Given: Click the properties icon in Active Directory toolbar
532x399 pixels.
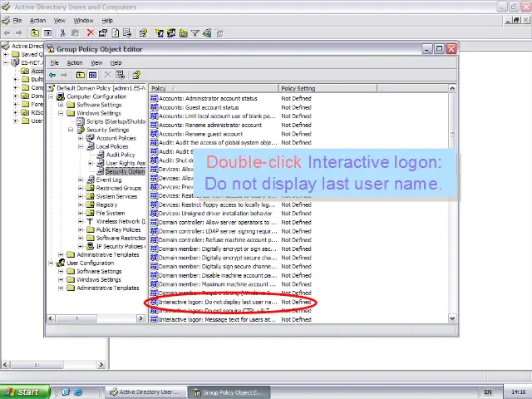Looking at the screenshot, I should [x=103, y=33].
